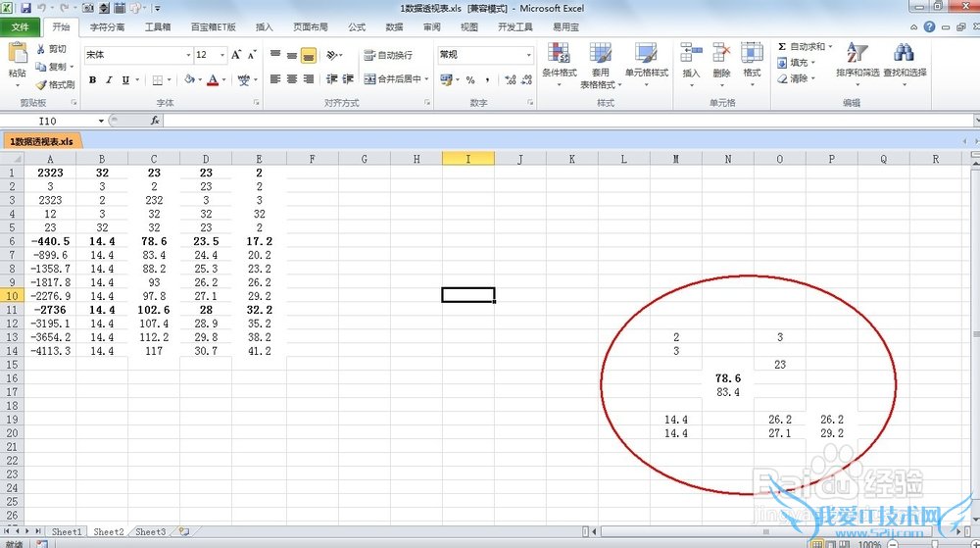This screenshot has width=980, height=548.
Task: Switch to the Insert (插入) ribbon tab
Action: 264,27
